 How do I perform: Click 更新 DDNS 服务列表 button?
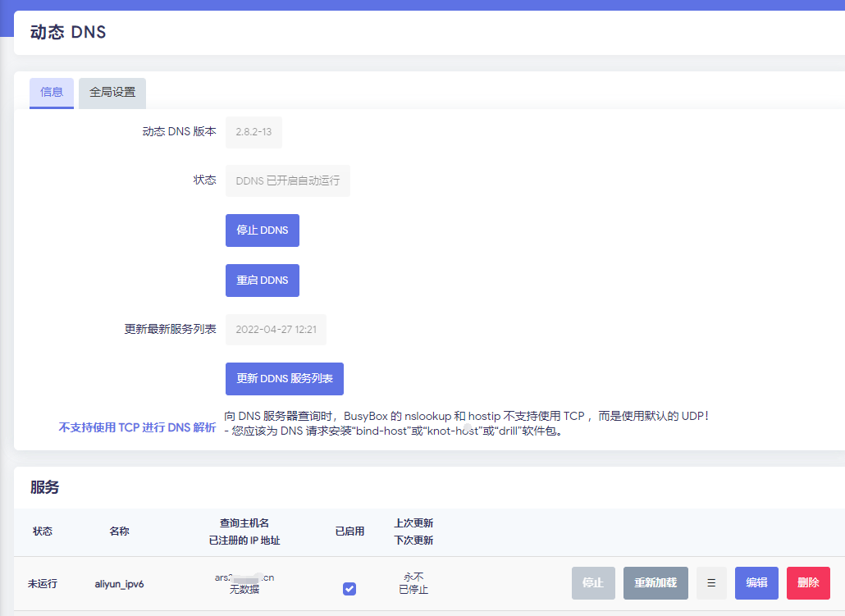(x=284, y=379)
